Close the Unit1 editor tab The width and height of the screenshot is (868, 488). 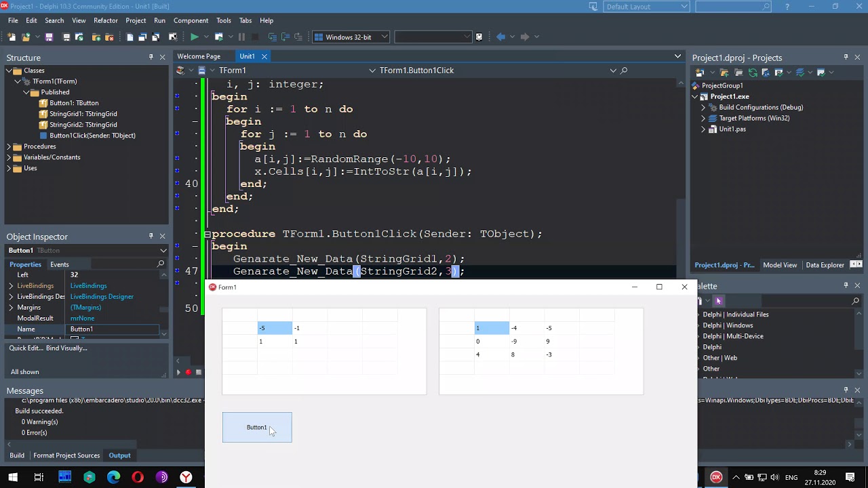pos(264,56)
